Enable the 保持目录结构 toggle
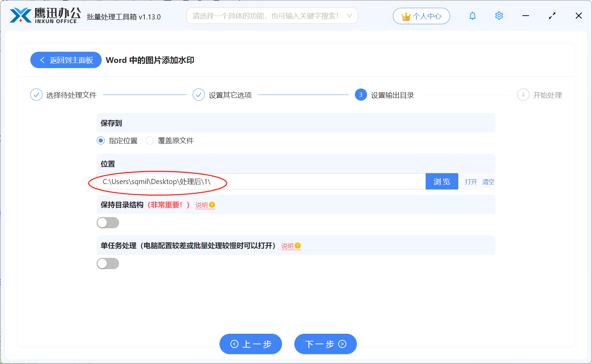This screenshot has height=364, width=592. click(x=108, y=222)
